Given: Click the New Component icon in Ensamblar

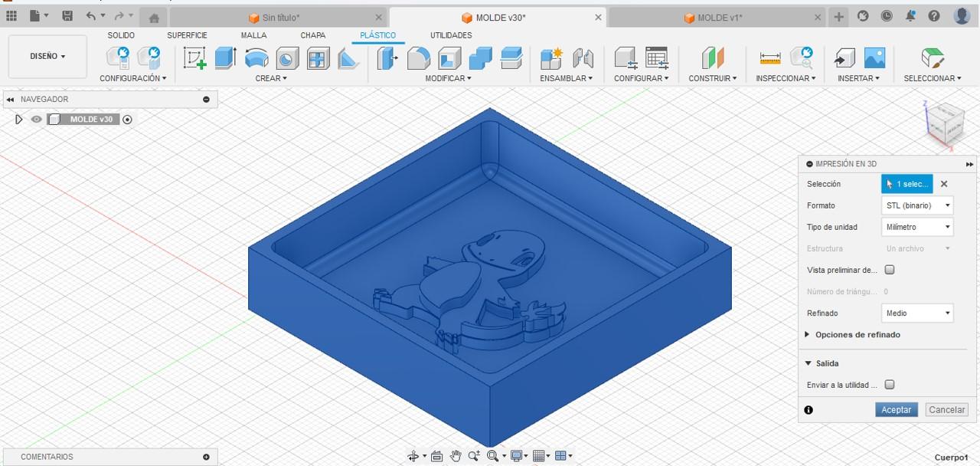Looking at the screenshot, I should point(551,58).
